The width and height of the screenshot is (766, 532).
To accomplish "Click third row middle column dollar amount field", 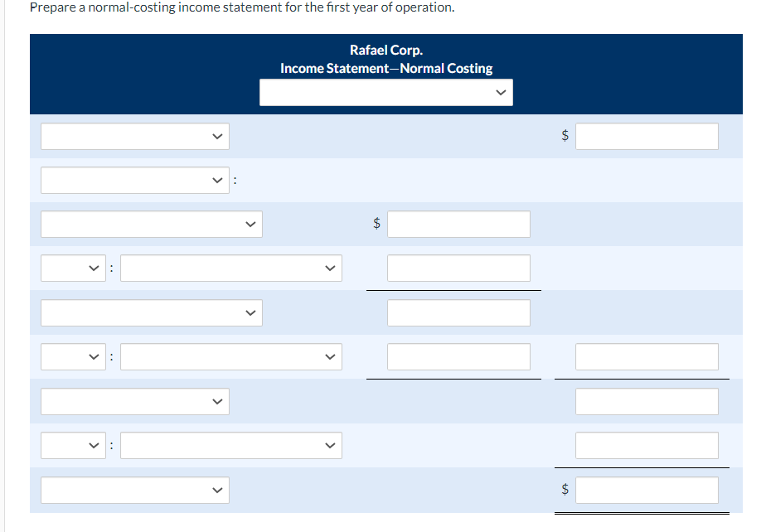I will [458, 225].
